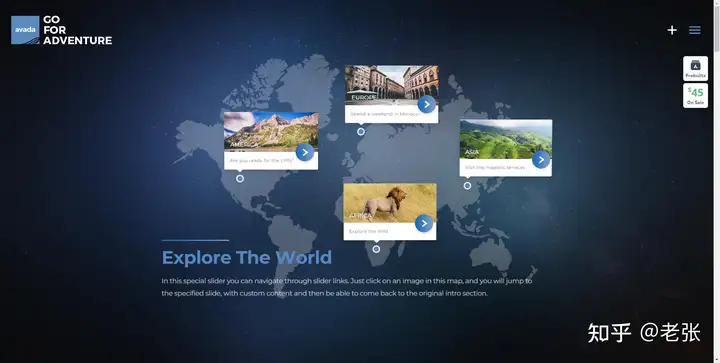Click the Asia card arrow button
Screen dimensions: 720x363
coord(541,159)
